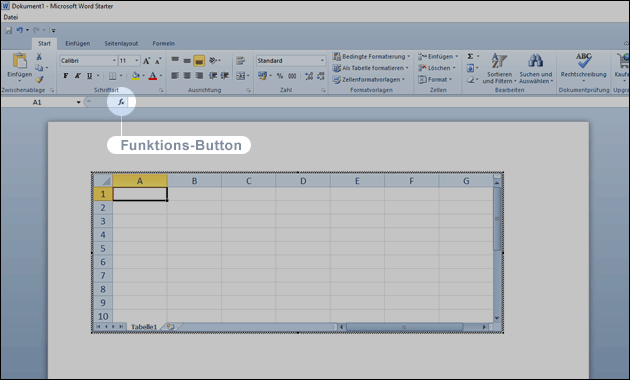
Task: Click the Cut scissors icon
Action: coord(39,57)
